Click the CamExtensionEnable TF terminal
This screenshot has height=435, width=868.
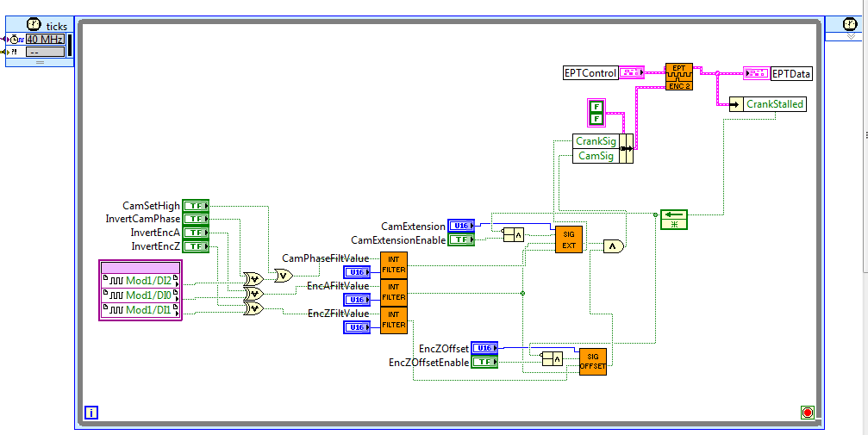(x=461, y=239)
